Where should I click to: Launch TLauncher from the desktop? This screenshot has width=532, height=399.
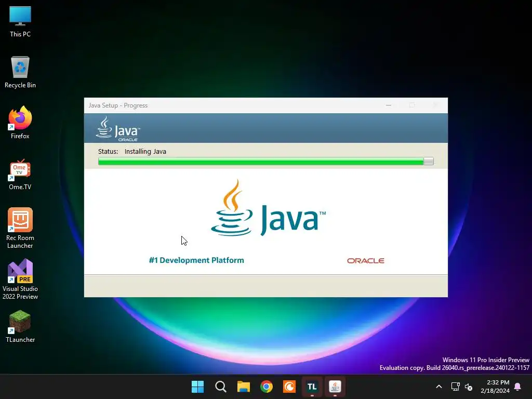pyautogui.click(x=20, y=326)
